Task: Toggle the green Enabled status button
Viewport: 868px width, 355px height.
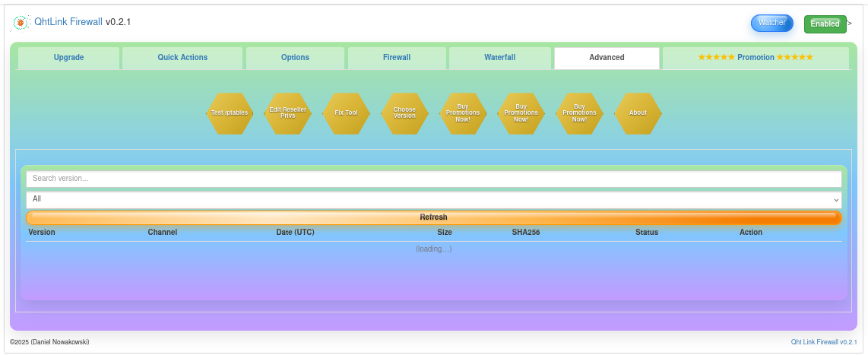Action: click(825, 24)
